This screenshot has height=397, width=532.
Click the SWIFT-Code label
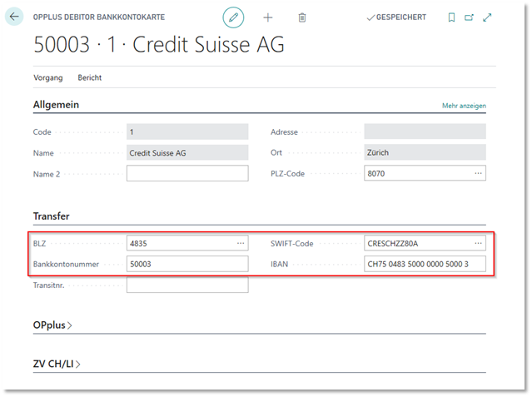point(291,244)
